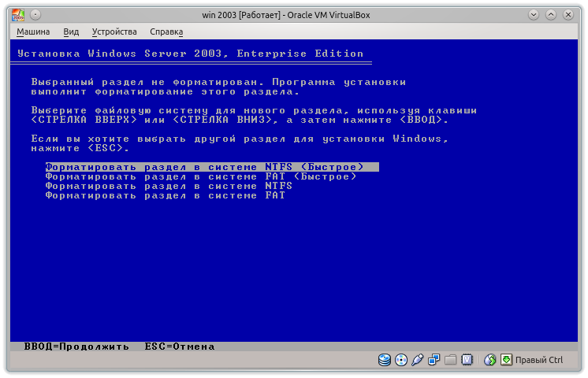Open the Вид menu

click(71, 31)
